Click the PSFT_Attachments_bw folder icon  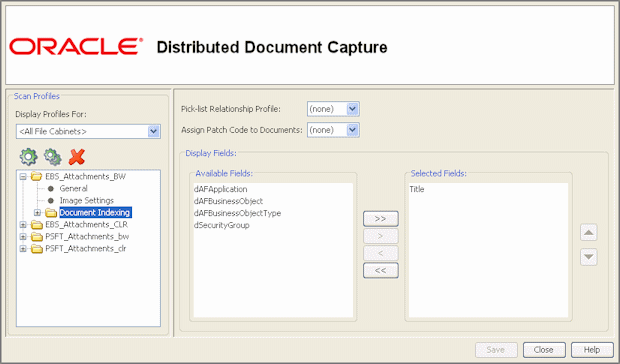pyautogui.click(x=37, y=237)
